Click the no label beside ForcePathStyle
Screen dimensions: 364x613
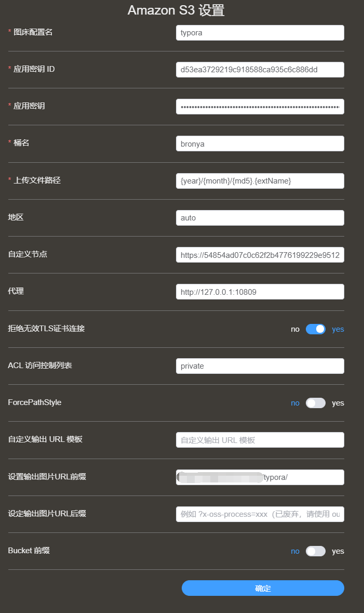[x=295, y=403]
